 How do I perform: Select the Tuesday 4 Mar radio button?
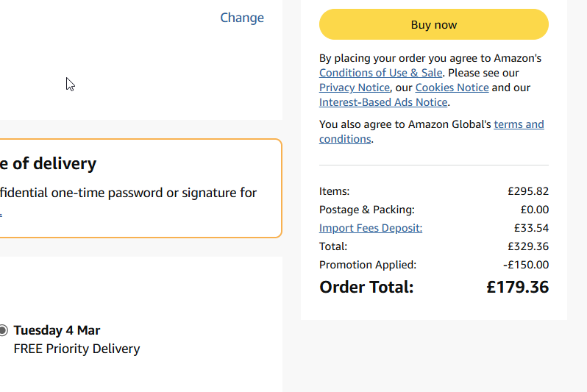(3, 330)
